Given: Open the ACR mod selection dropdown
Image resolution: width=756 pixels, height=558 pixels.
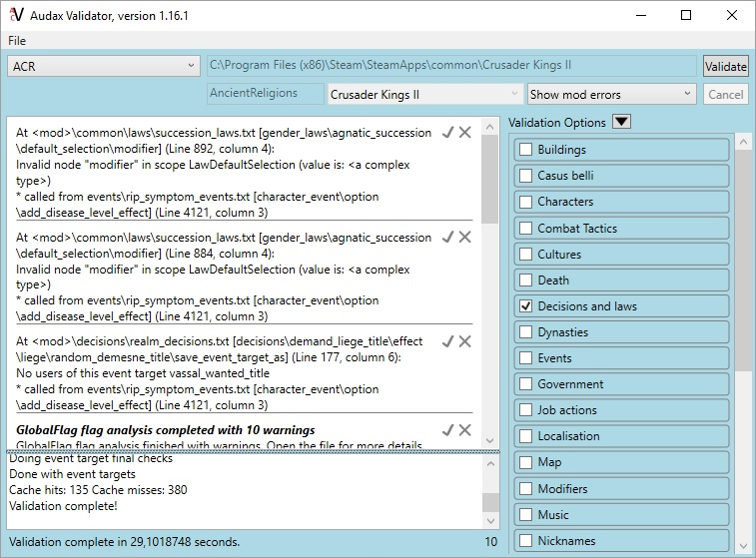Looking at the screenshot, I should pyautogui.click(x=104, y=66).
